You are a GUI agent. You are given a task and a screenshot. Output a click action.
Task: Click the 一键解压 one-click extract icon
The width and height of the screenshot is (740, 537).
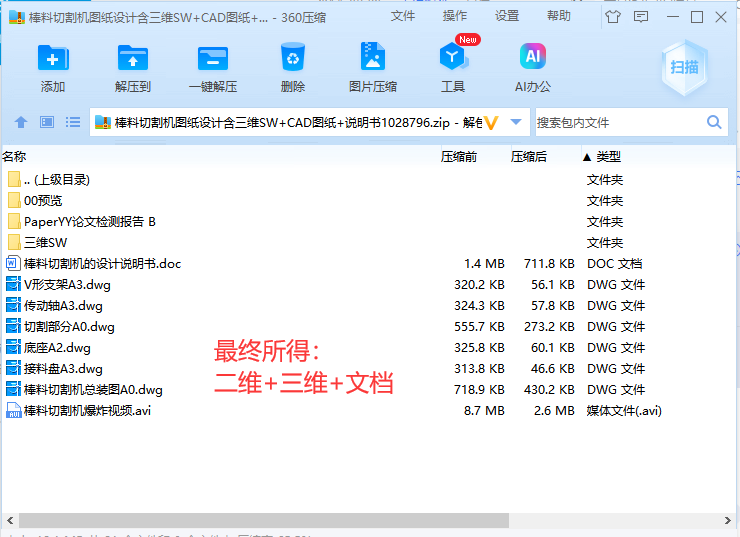pos(213,59)
